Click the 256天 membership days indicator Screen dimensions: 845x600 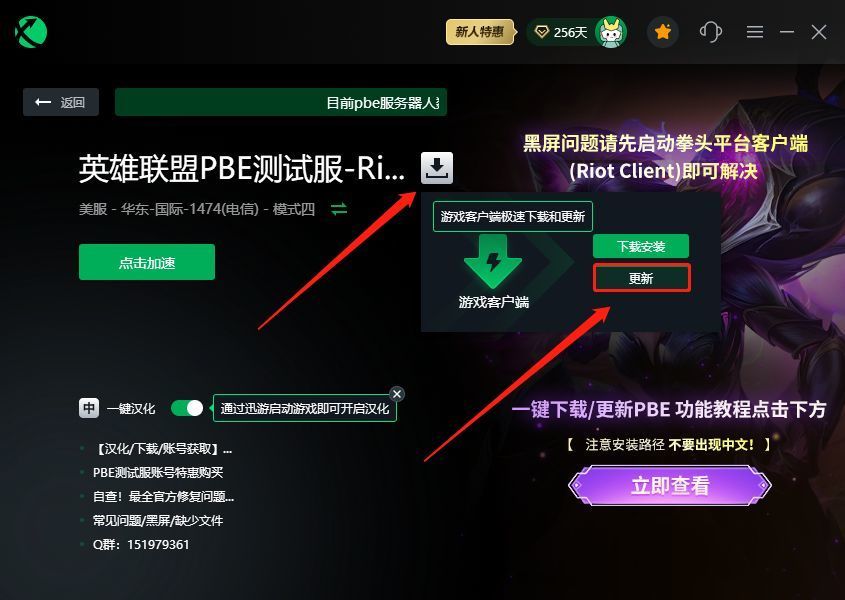pos(560,32)
